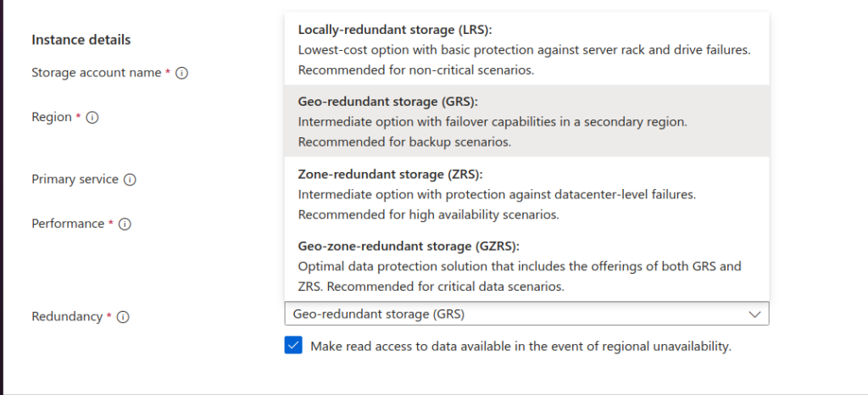Open the Primary service info tooltip icon

point(131,180)
